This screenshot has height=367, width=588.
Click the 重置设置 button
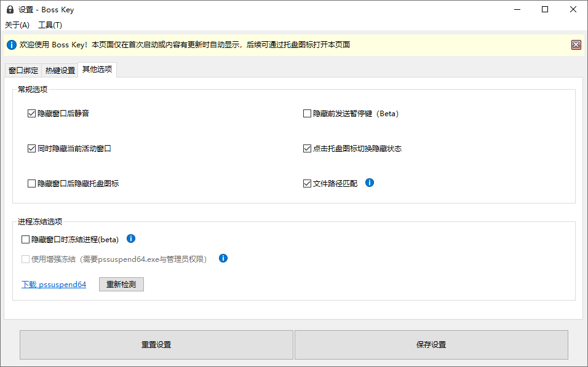point(156,345)
